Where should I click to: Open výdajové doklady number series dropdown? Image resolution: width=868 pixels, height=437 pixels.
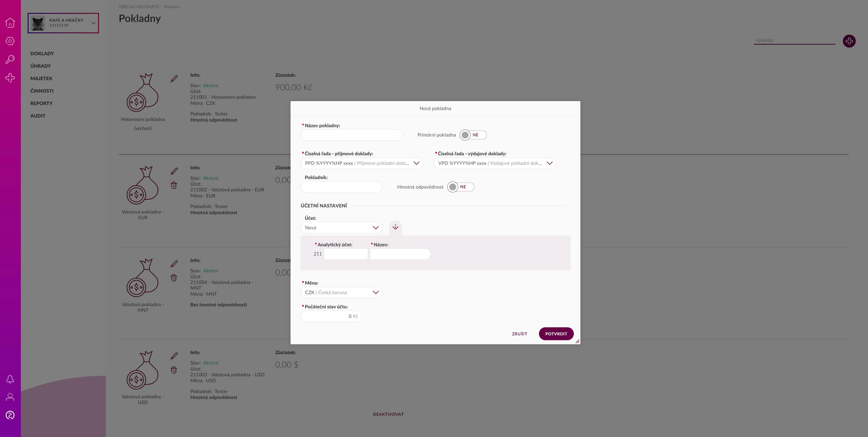tap(495, 163)
